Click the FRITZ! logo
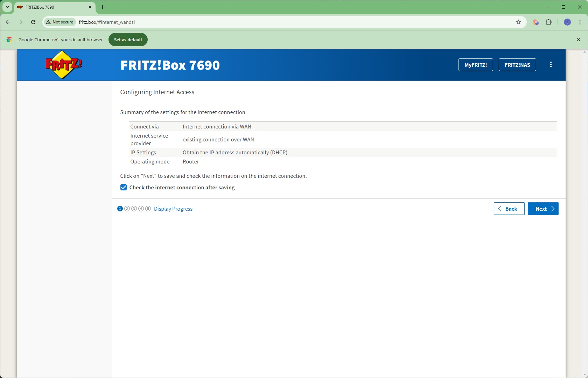 (64, 65)
